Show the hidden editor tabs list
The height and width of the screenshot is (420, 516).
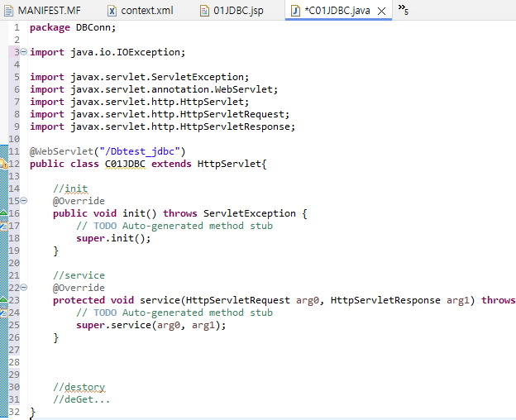(x=404, y=9)
